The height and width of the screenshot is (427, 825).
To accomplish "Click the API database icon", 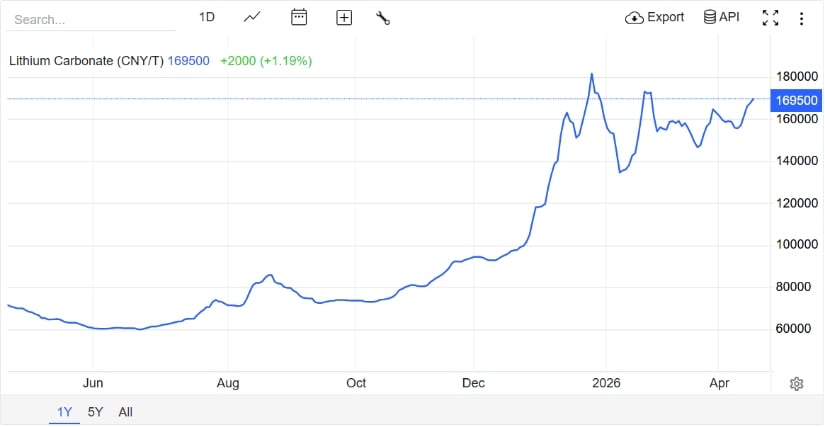I will pyautogui.click(x=709, y=17).
